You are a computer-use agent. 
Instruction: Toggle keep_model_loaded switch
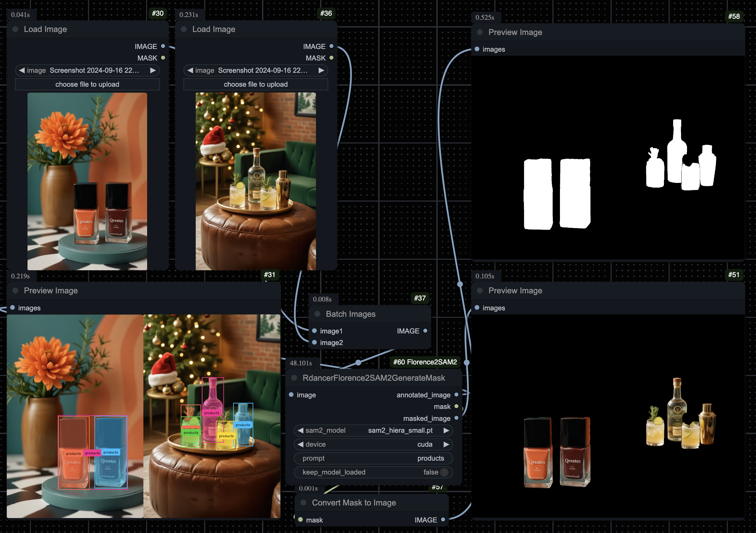coord(444,472)
